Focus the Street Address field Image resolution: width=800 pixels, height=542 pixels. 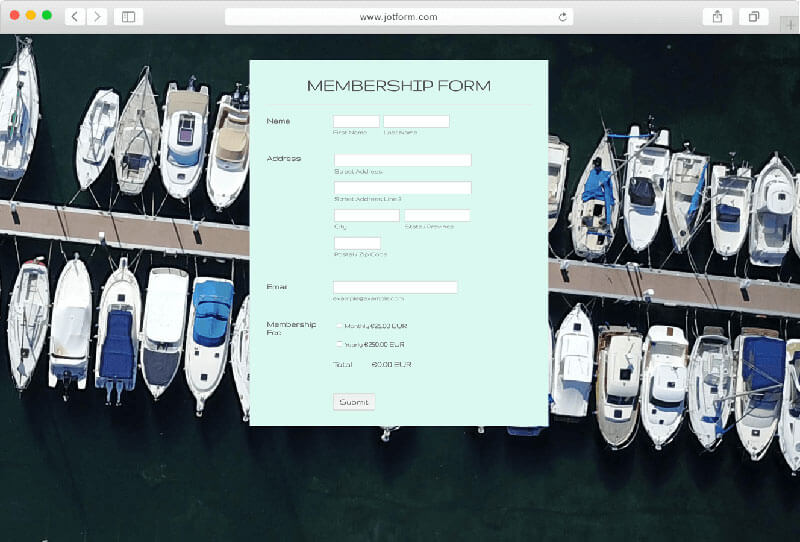point(402,160)
